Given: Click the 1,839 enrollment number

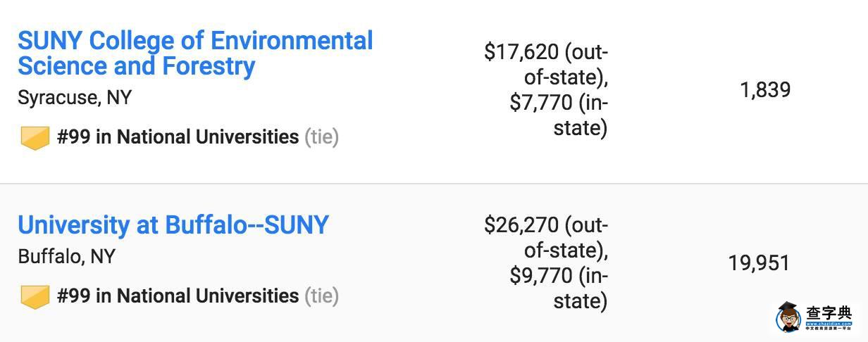Looking at the screenshot, I should point(765,90).
